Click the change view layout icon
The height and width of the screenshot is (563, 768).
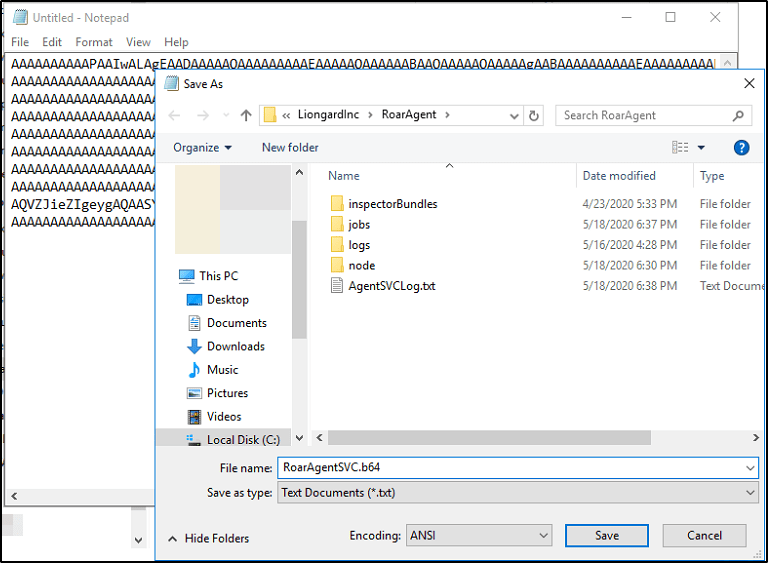(x=681, y=147)
